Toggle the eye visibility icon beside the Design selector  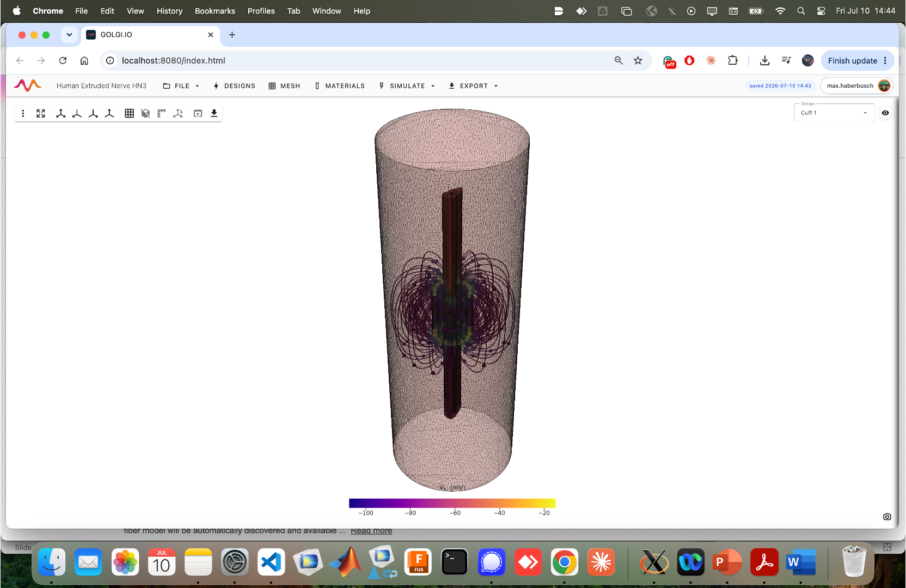click(885, 113)
